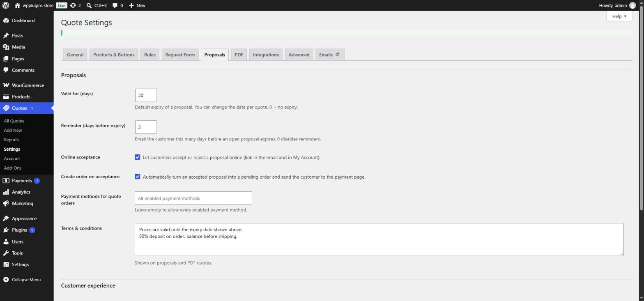Click the Quote Settings heading
644x301 pixels.
click(86, 23)
